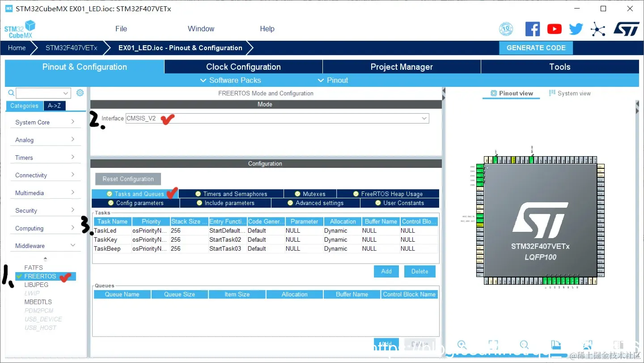Delete the selected task with Delete button
The image size is (644, 363).
tap(419, 271)
